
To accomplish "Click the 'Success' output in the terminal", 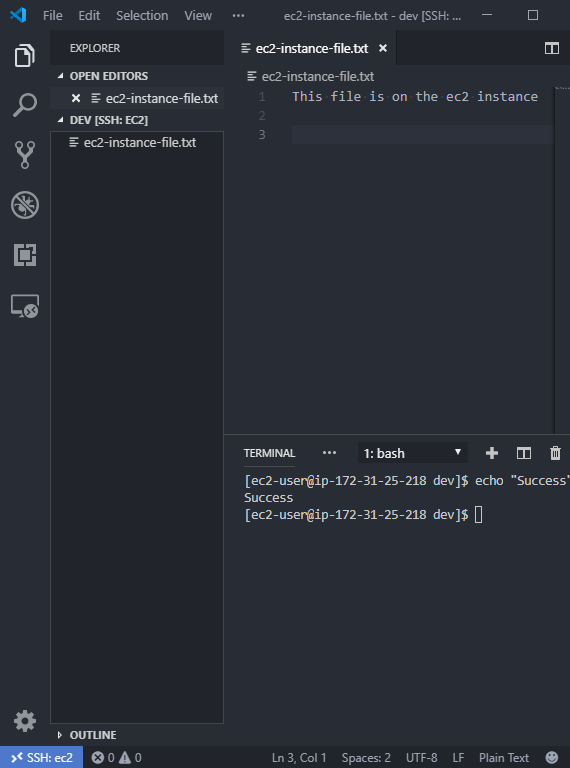I will click(268, 498).
